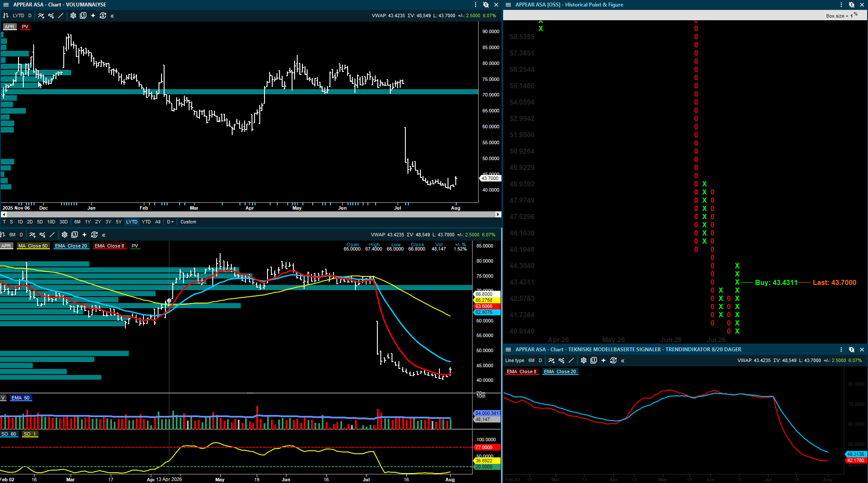Screen dimensions: 868x483
Task: Click the LYTD period button in period bar
Action: click(132, 222)
